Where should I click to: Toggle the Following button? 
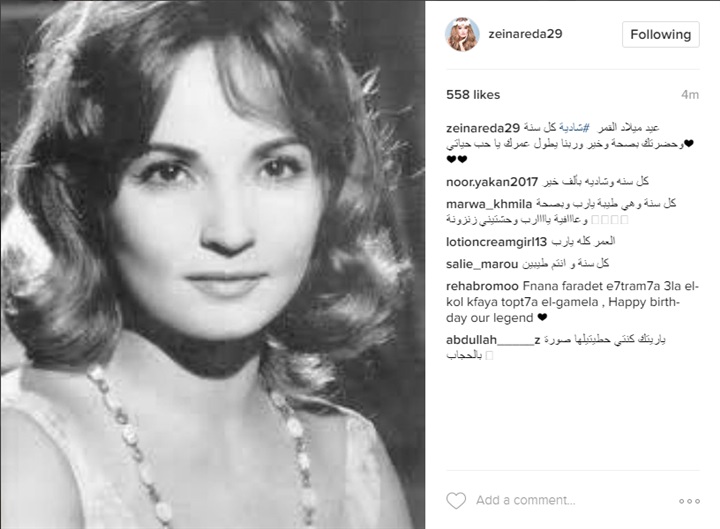coord(660,34)
